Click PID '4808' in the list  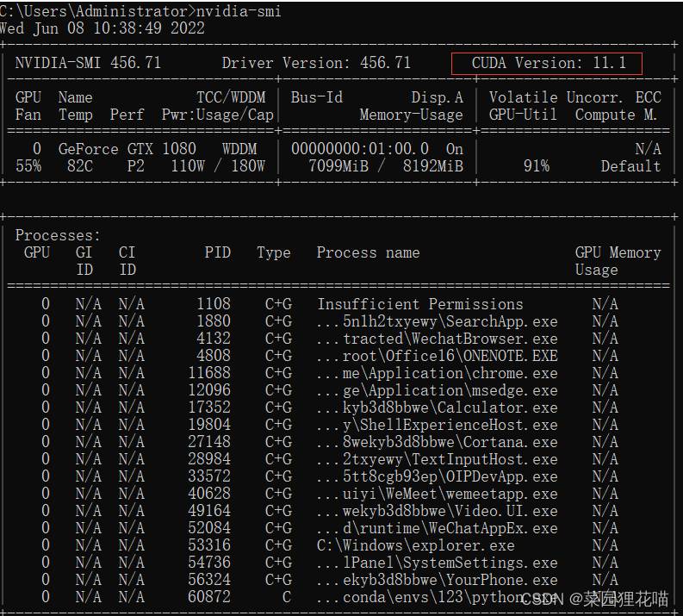click(x=214, y=356)
